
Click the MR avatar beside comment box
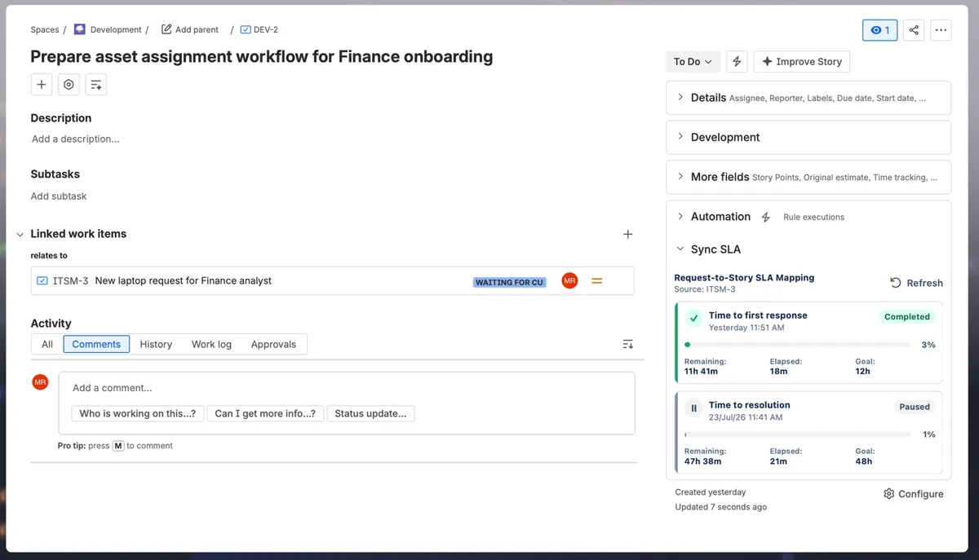[40, 381]
